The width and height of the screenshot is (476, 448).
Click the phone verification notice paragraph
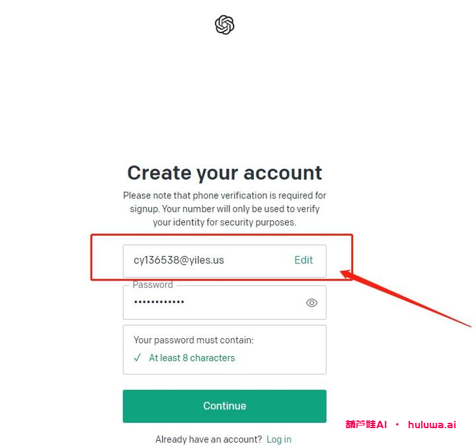[225, 209]
